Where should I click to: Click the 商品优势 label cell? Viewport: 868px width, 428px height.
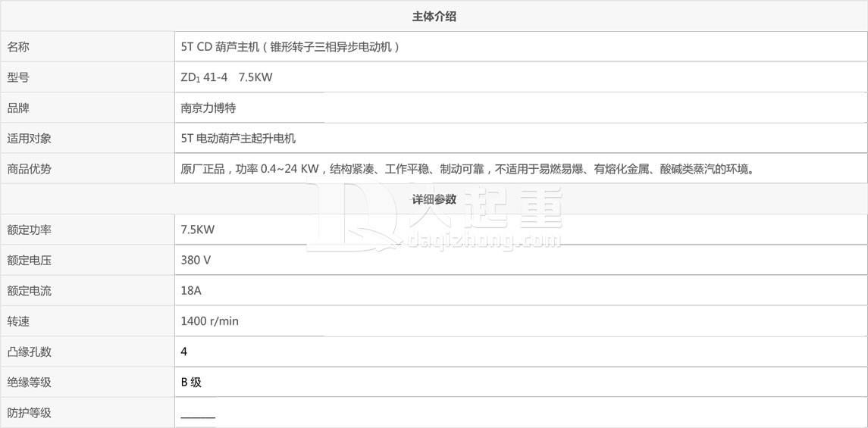click(87, 169)
